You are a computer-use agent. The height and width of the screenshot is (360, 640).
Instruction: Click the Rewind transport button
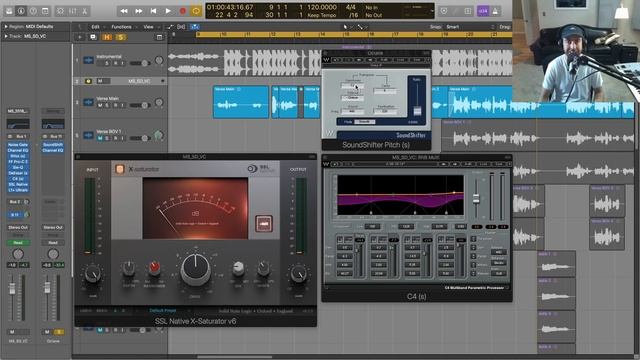coord(124,11)
